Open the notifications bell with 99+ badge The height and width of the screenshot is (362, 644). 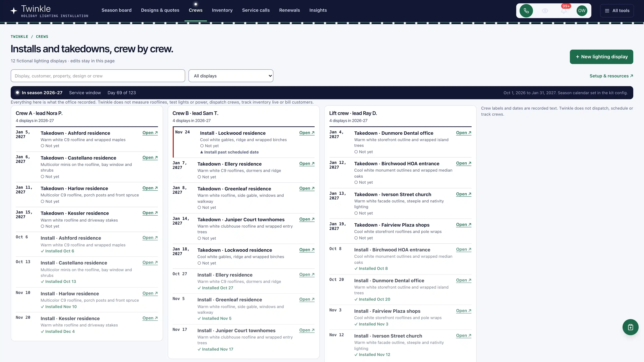(x=564, y=11)
